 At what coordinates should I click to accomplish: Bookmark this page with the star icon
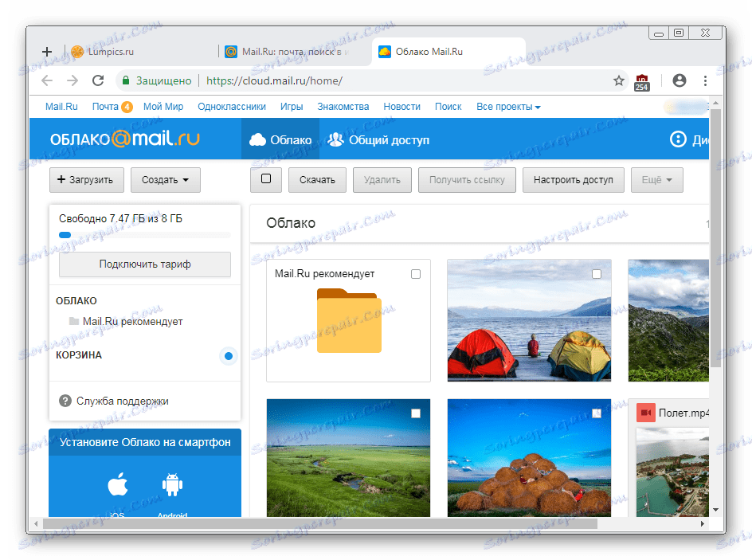click(x=619, y=80)
